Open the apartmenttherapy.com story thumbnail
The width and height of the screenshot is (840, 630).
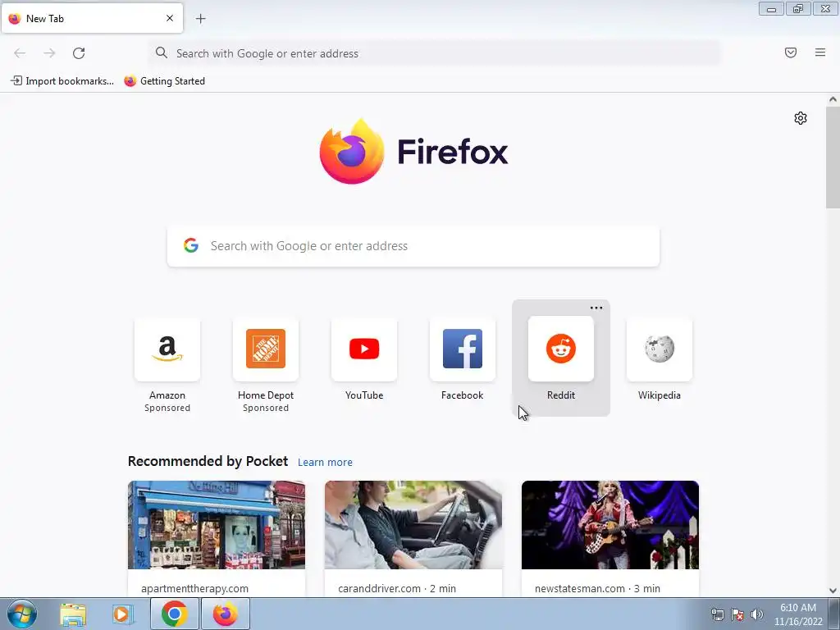[217, 525]
